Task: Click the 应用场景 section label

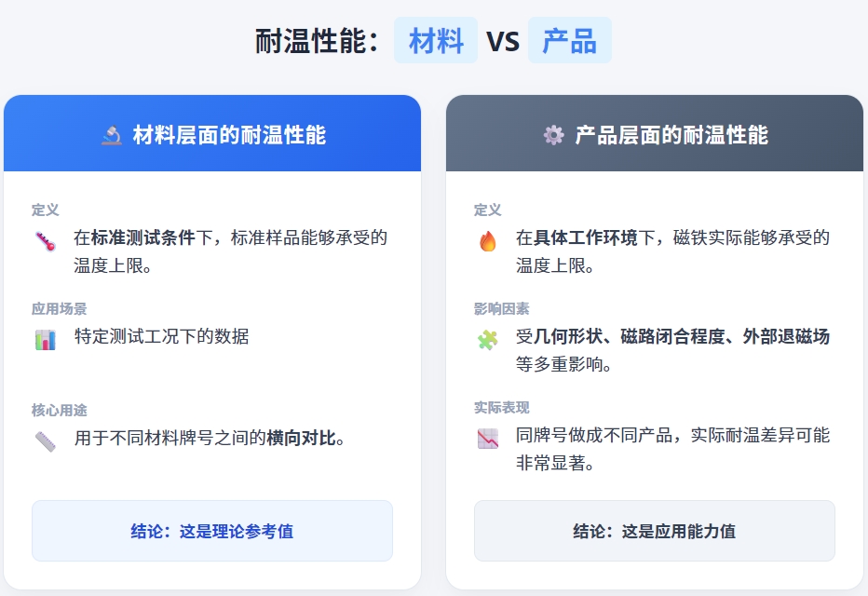Action: click(59, 309)
